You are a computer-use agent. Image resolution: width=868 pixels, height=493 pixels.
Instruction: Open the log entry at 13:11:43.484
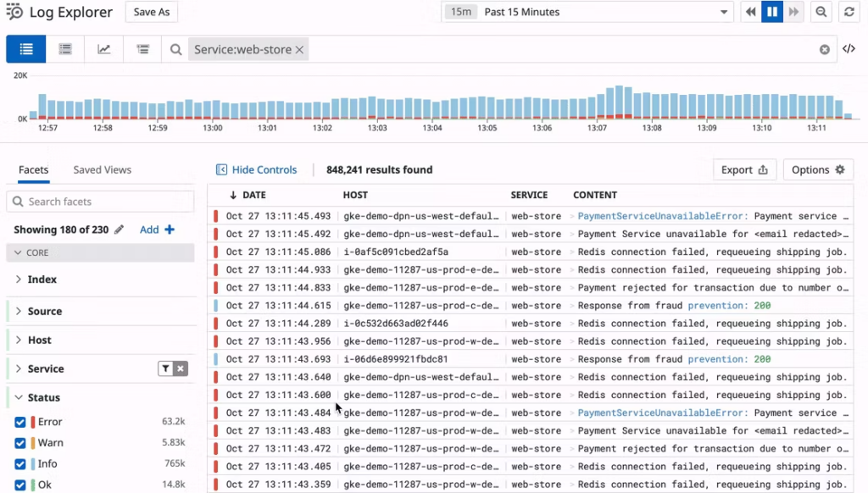(531, 413)
